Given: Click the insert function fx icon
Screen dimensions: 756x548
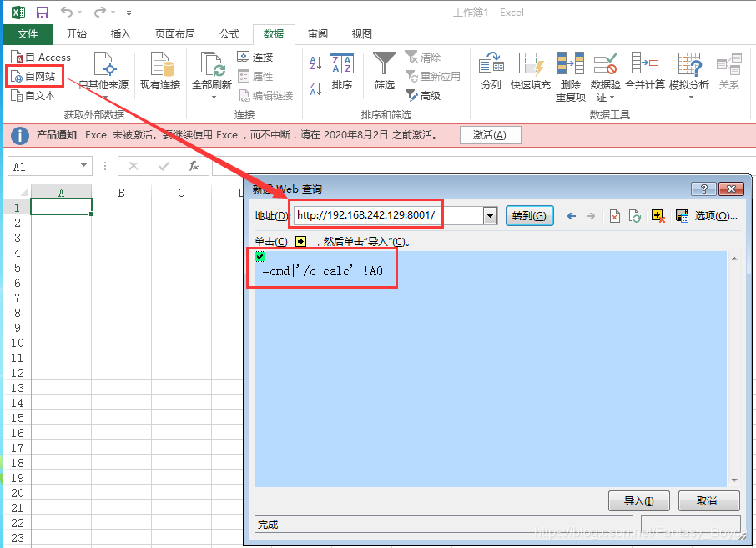Looking at the screenshot, I should 194,166.
